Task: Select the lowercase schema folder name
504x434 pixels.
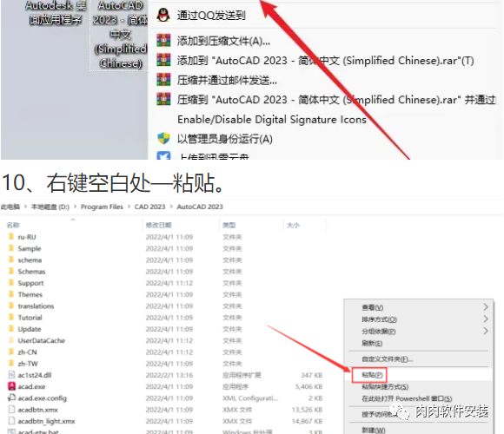Action: coord(30,260)
